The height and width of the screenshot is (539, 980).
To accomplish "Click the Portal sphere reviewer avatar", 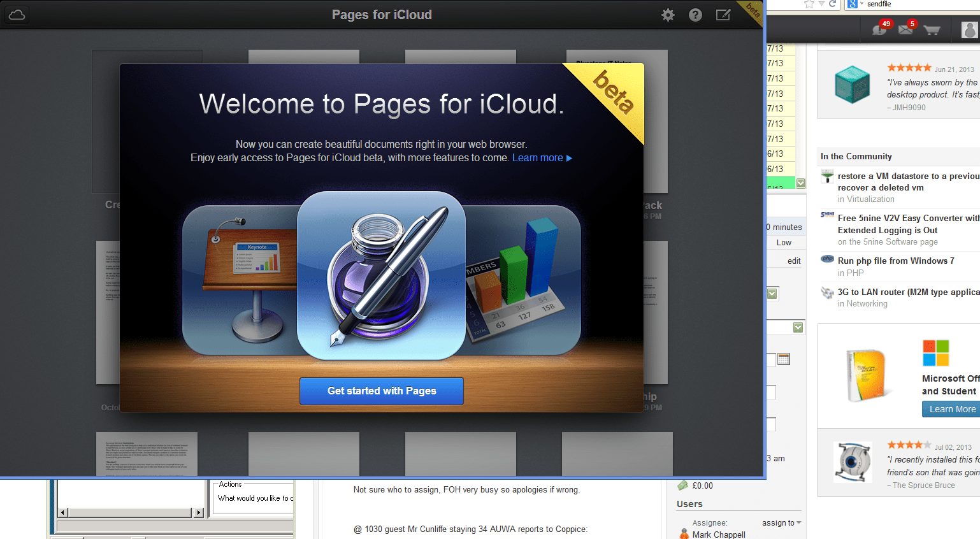I will (x=853, y=462).
